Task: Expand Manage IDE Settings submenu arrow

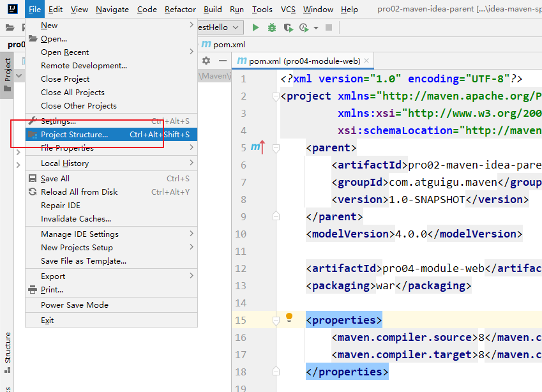Action: pos(192,234)
